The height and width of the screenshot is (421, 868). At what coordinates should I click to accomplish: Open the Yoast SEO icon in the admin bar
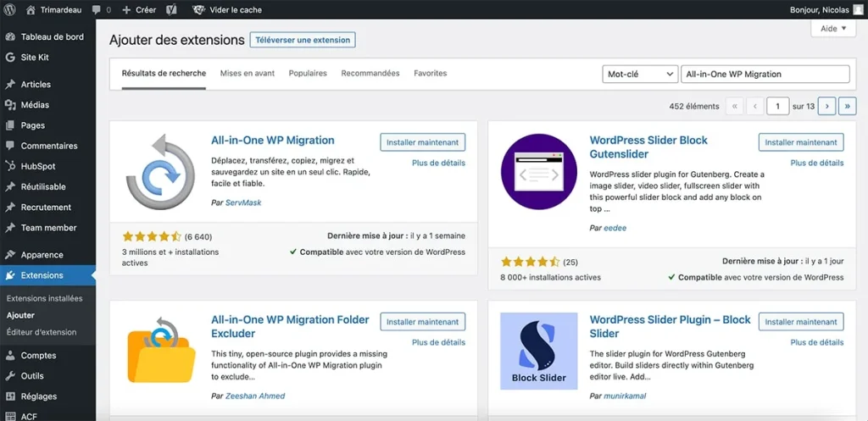(x=171, y=9)
